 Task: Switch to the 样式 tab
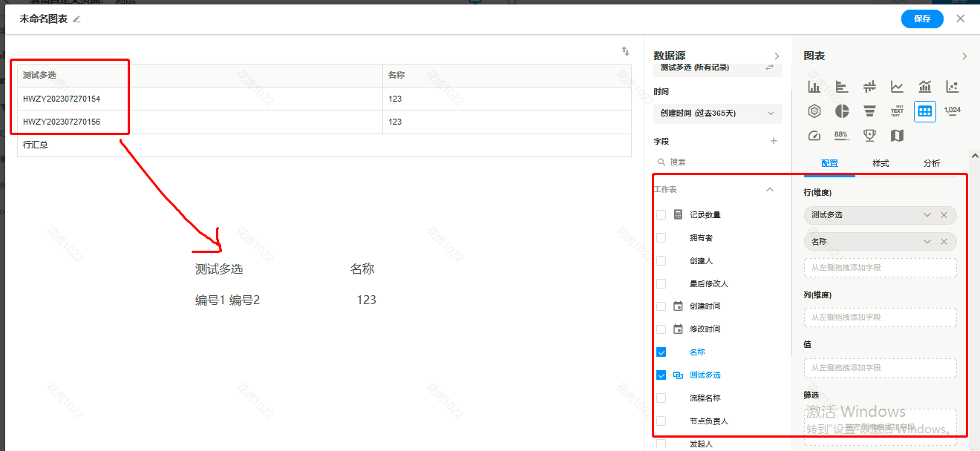click(x=881, y=162)
